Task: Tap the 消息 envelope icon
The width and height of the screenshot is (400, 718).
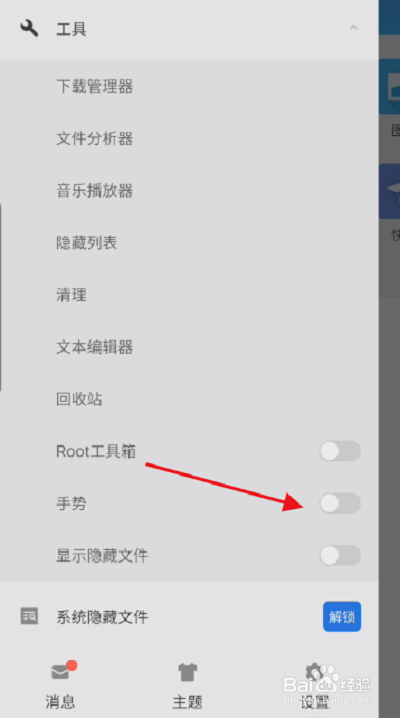Action: tap(60, 672)
